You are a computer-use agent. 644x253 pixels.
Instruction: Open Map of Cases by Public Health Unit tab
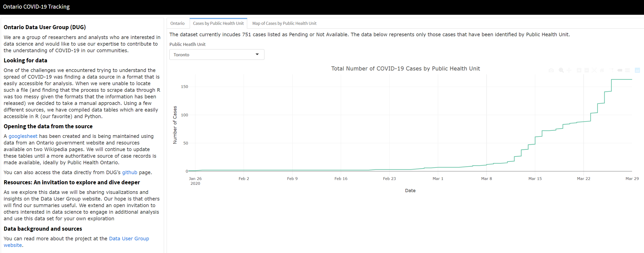click(284, 23)
